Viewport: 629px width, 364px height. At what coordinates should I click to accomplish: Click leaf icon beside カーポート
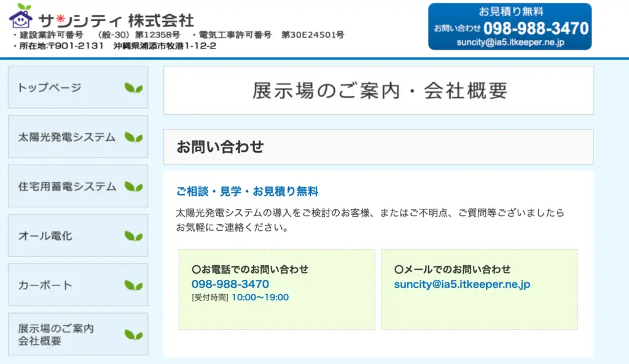tap(133, 285)
